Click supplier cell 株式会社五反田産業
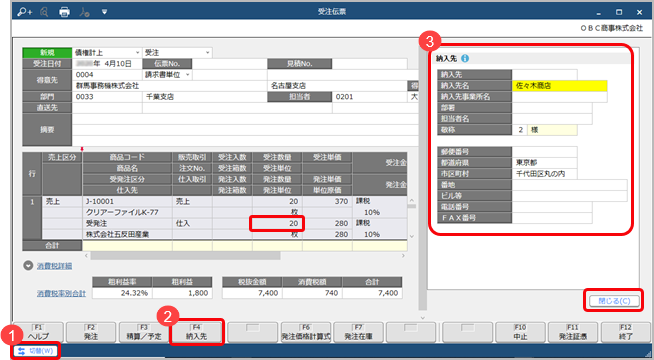This screenshot has width=654, height=360. tap(127, 234)
